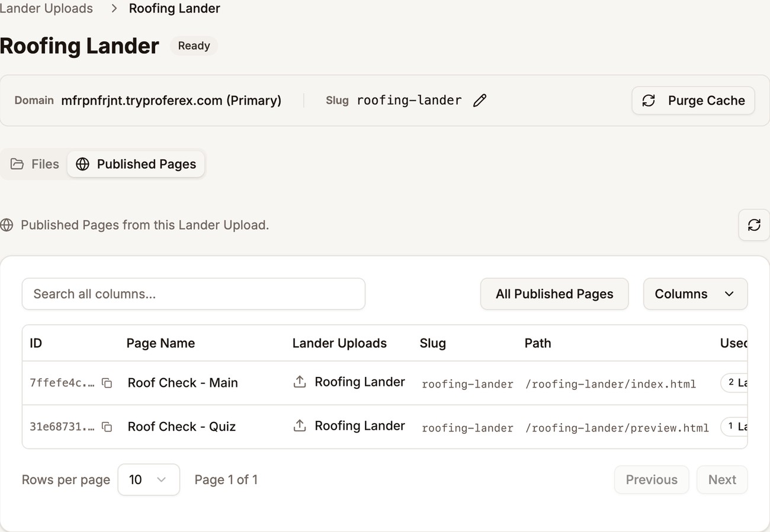Click the roofing-lander slug value in header
Viewport: 770px width, 532px height.
(x=409, y=101)
